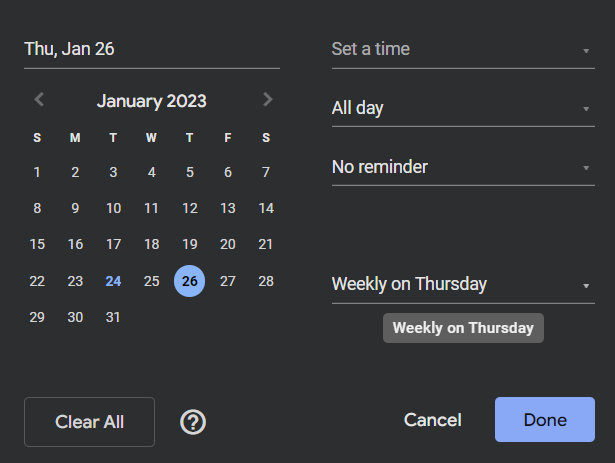Expand the Weekly on Thursday repeat dropdown
The image size is (615, 463).
(463, 284)
